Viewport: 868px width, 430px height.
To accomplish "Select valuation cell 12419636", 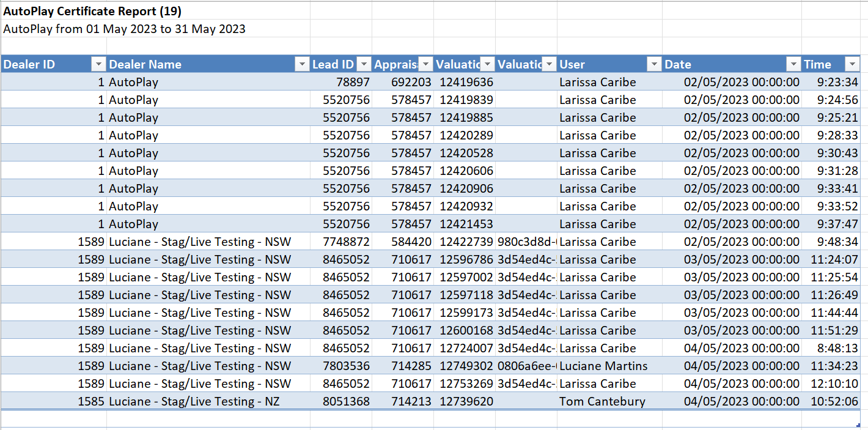I will [x=465, y=82].
